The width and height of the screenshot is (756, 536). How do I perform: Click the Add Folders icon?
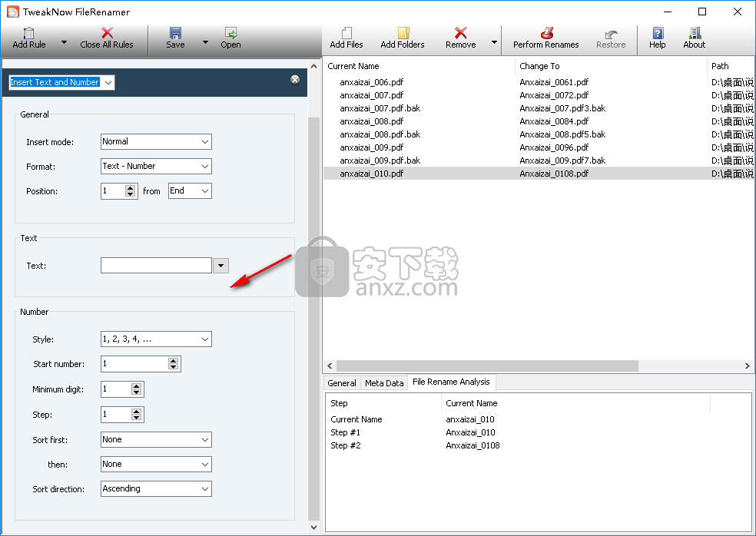pyautogui.click(x=403, y=33)
